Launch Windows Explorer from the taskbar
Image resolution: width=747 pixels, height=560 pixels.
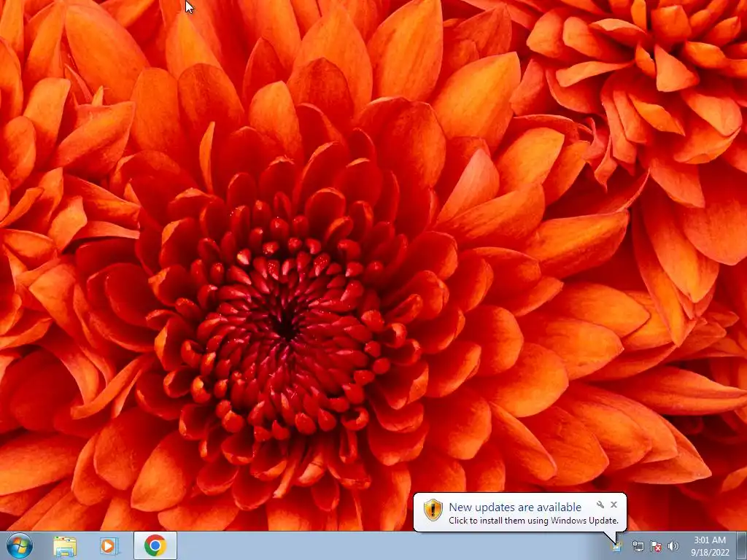pos(65,546)
